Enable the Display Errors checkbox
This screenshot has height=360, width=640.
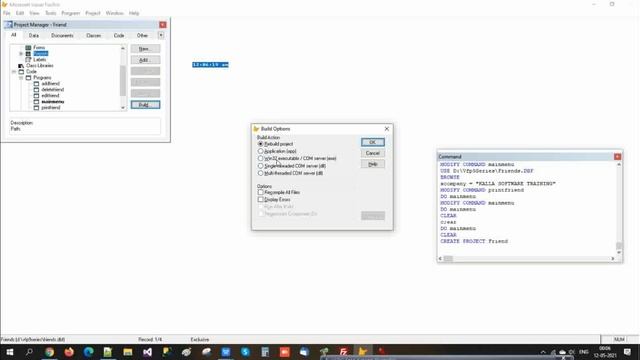click(x=260, y=200)
